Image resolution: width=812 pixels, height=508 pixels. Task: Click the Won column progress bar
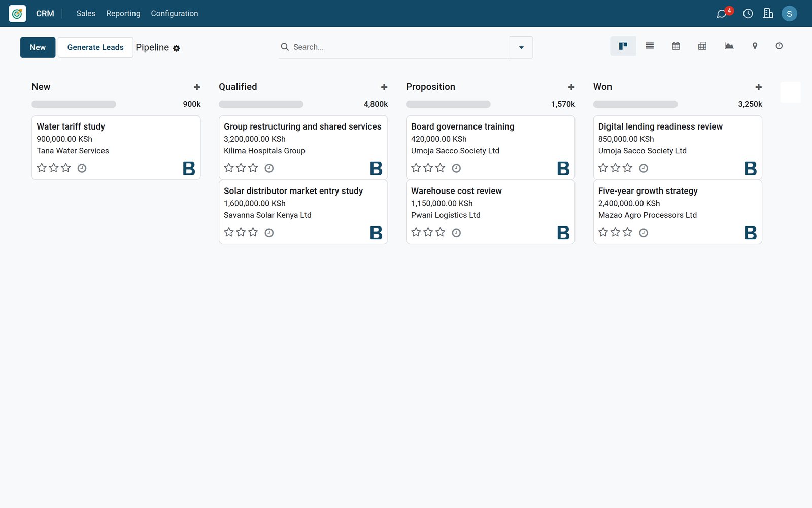tap(635, 104)
